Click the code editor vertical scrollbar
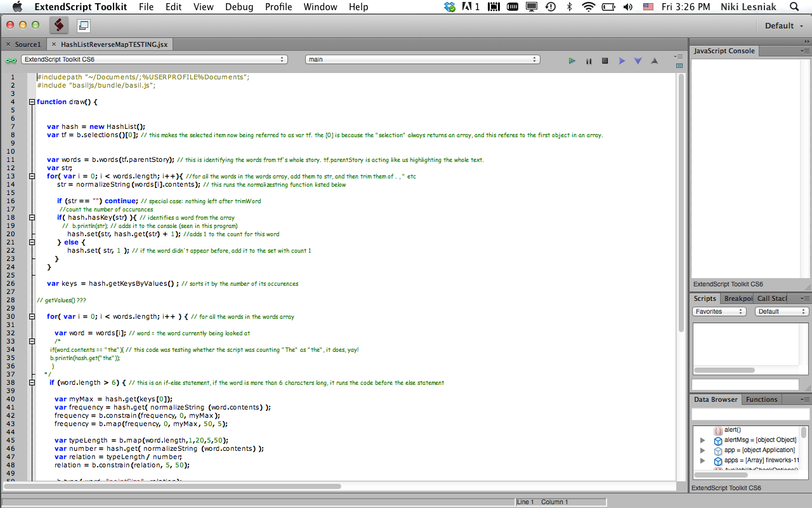 pos(681,202)
